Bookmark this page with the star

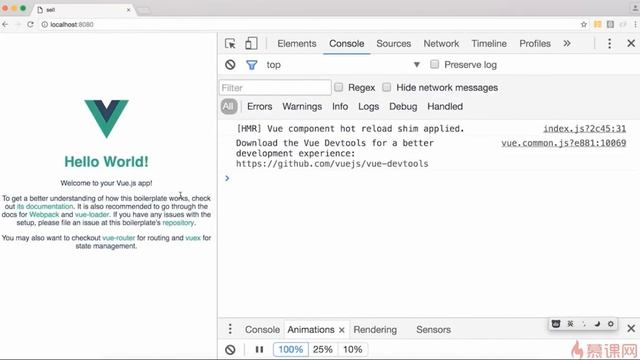(x=584, y=24)
